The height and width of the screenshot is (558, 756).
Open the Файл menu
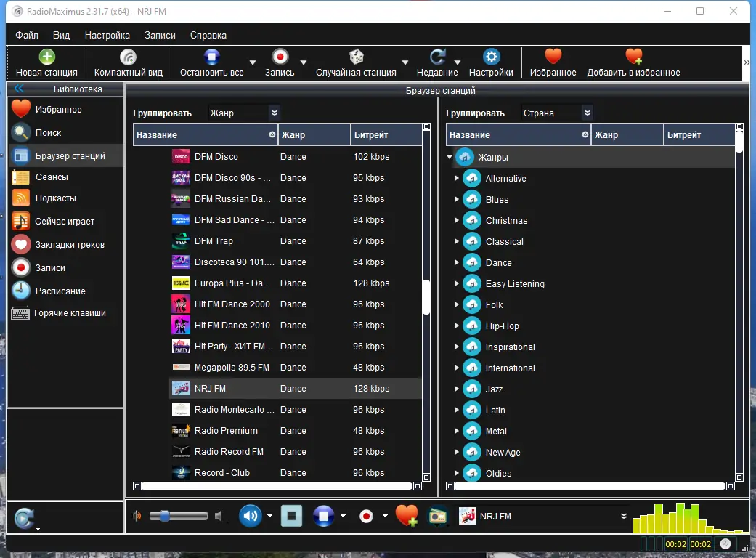(x=27, y=35)
